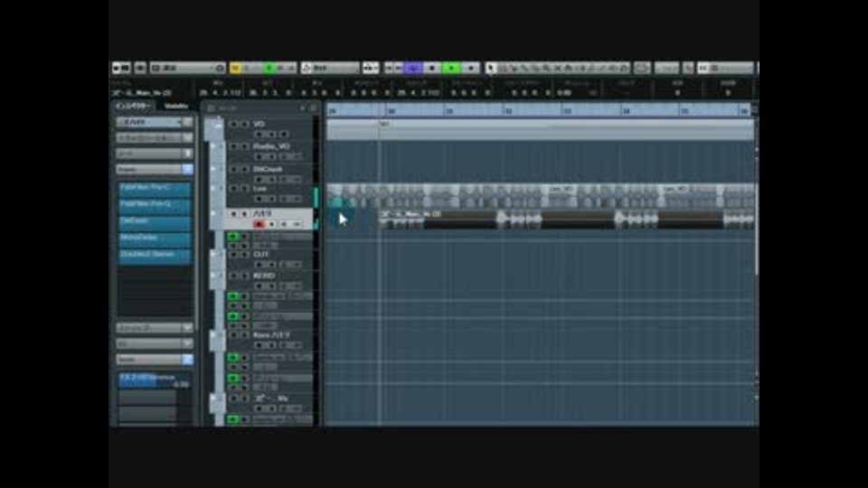Click ruler at bar 30 marker

click(x=391, y=110)
